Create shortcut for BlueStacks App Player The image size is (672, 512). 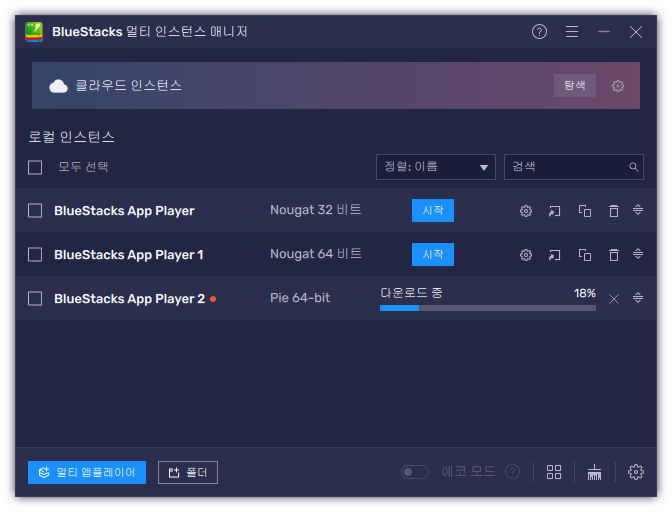tap(555, 211)
